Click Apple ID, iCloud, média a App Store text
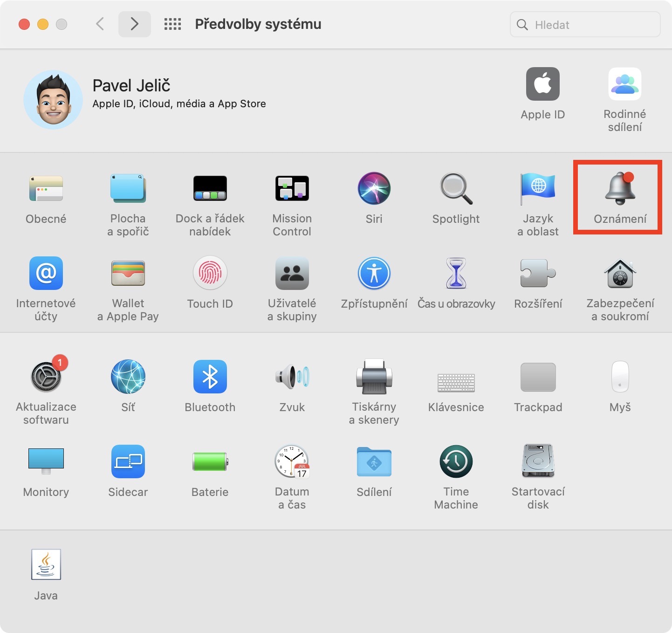This screenshot has width=672, height=633. [179, 104]
